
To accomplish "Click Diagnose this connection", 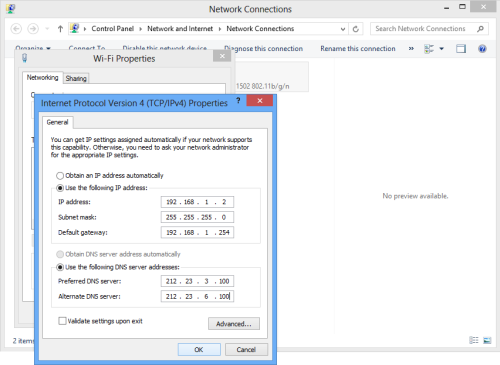I will [x=263, y=49].
